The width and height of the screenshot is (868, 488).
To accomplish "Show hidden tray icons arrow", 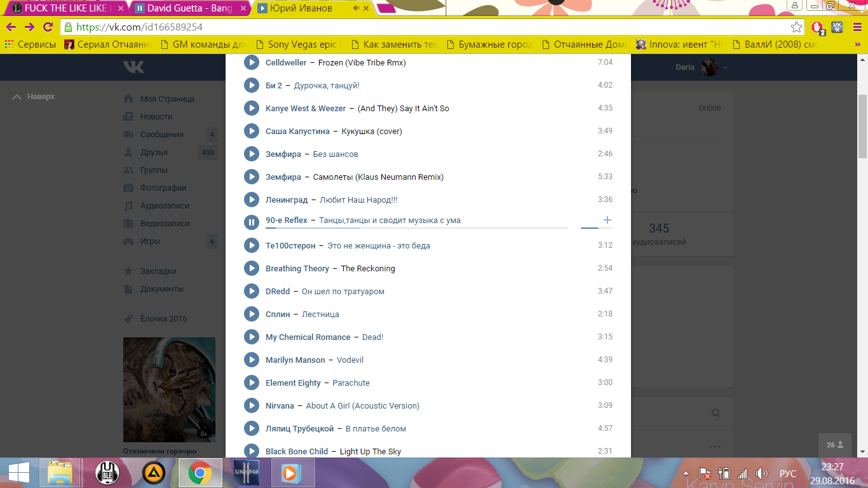I will point(687,473).
